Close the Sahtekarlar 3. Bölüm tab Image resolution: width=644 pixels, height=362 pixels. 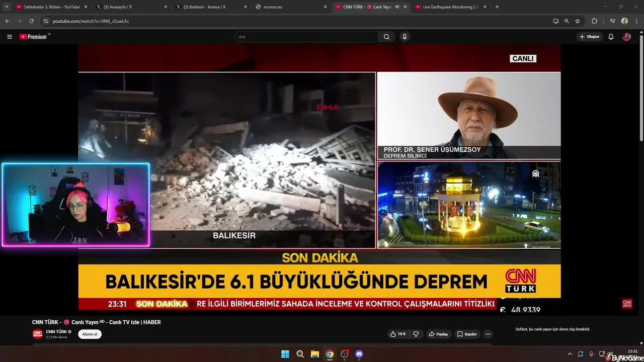pyautogui.click(x=86, y=7)
